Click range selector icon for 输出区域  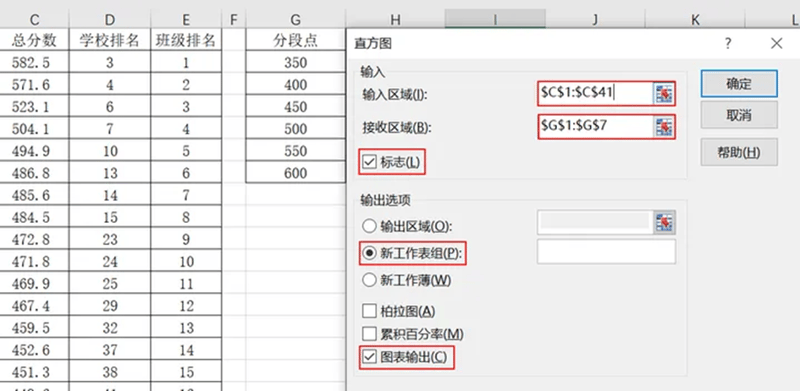(x=664, y=222)
